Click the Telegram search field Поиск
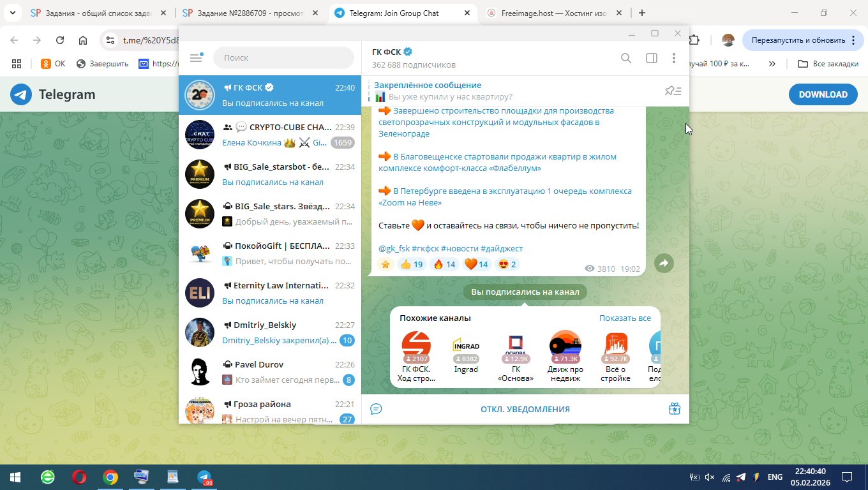 (283, 57)
